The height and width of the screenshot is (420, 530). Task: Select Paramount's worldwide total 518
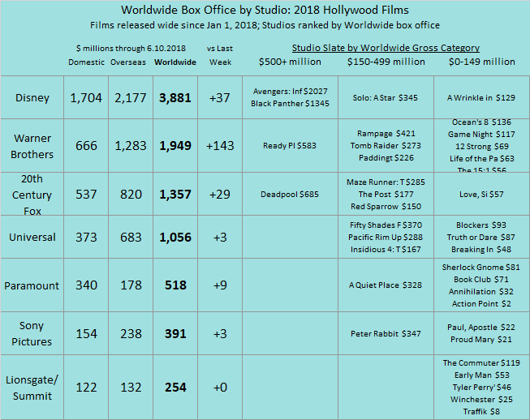pyautogui.click(x=175, y=285)
